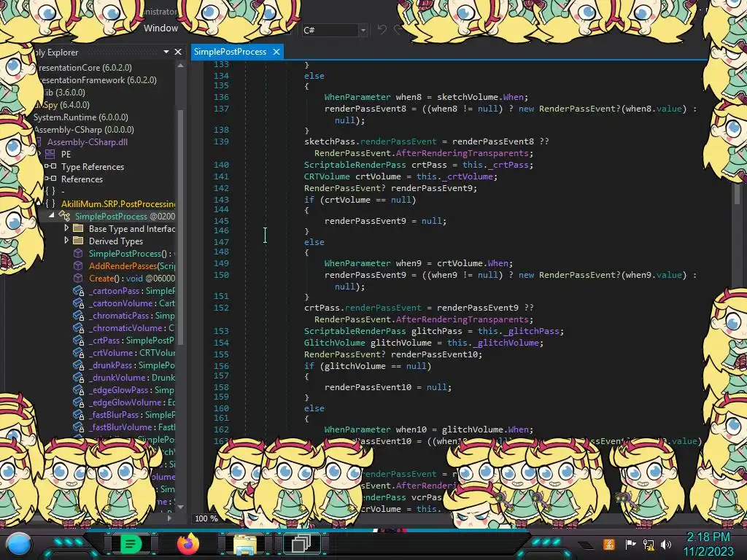Close the SimplePostProcess tab
Viewport: 747px width, 560px height.
276,52
